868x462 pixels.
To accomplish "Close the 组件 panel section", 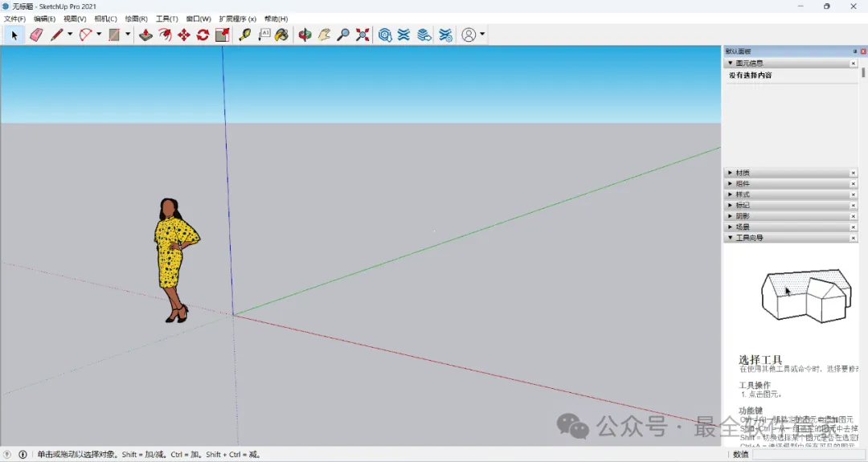I will click(853, 184).
